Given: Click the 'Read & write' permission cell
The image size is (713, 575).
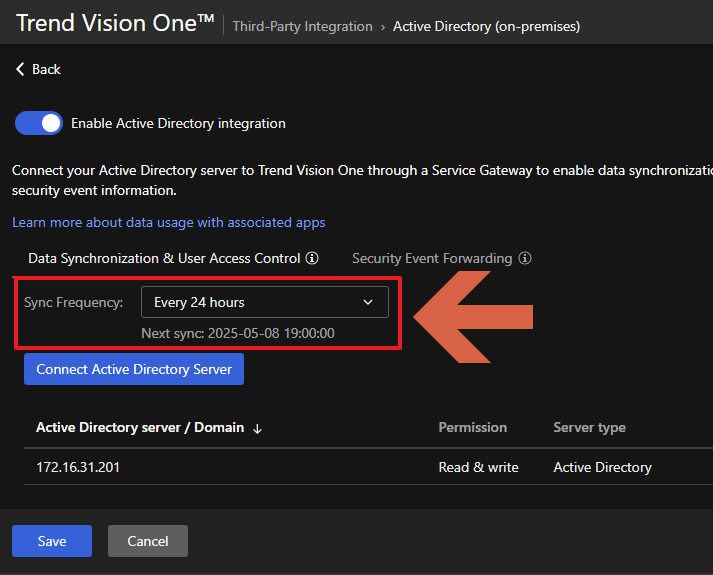Looking at the screenshot, I should [x=478, y=467].
